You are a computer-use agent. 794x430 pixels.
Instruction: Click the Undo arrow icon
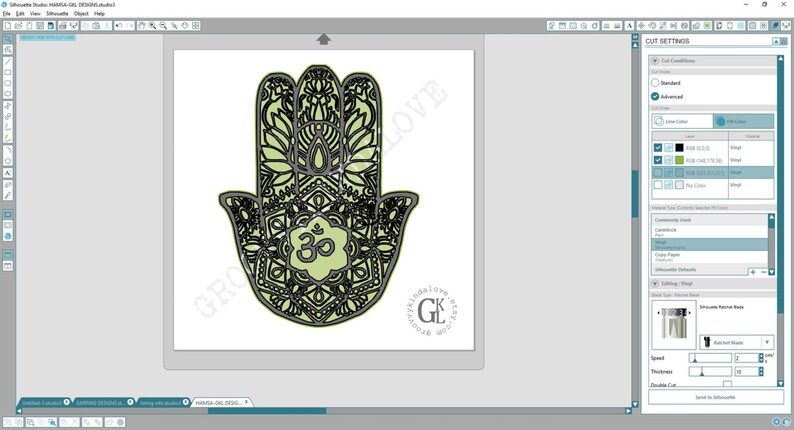pyautogui.click(x=119, y=25)
